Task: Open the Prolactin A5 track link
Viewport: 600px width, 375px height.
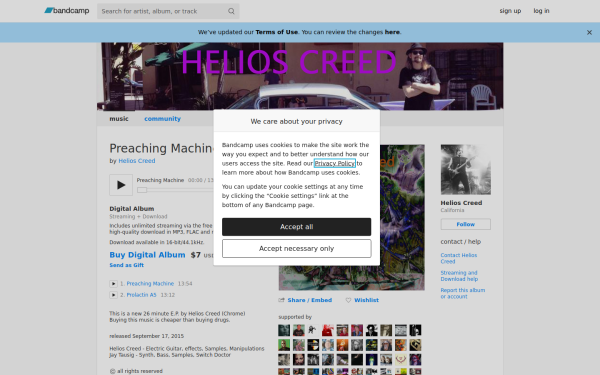Action: pos(142,295)
